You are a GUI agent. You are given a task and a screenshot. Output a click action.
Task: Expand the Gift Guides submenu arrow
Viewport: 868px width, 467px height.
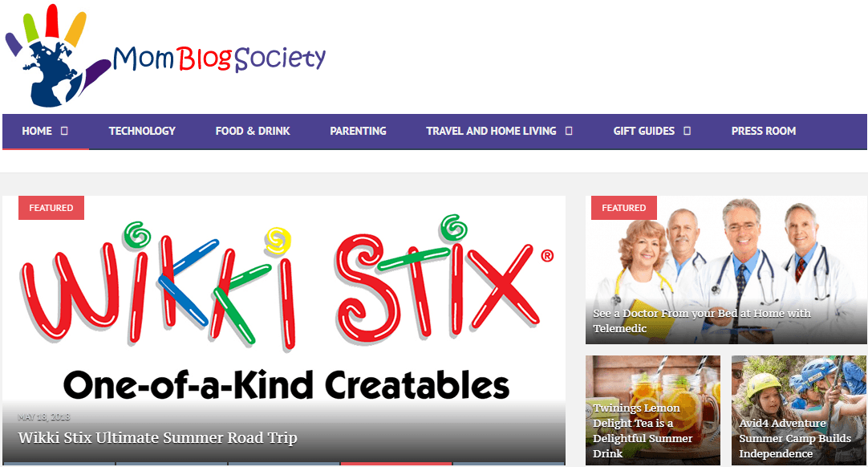point(687,132)
